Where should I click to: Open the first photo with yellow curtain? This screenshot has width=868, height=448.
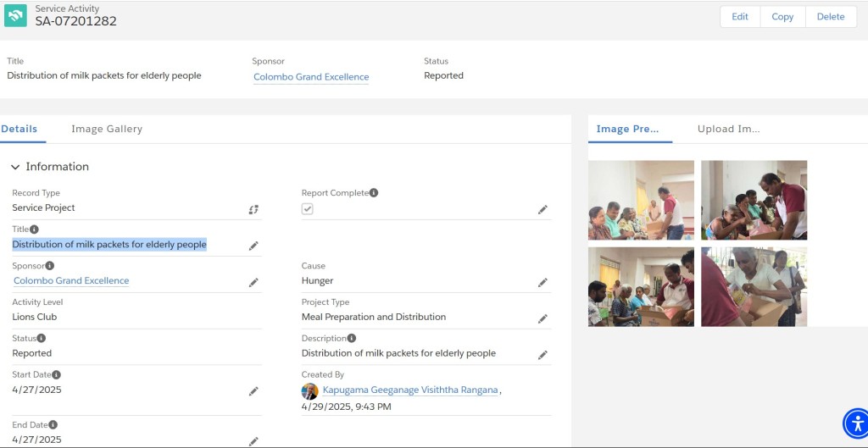click(x=641, y=200)
